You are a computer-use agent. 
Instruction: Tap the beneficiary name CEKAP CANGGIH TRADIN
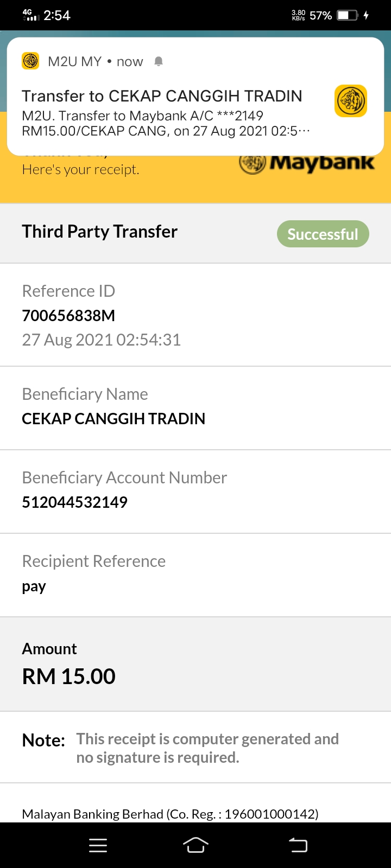pyautogui.click(x=113, y=418)
